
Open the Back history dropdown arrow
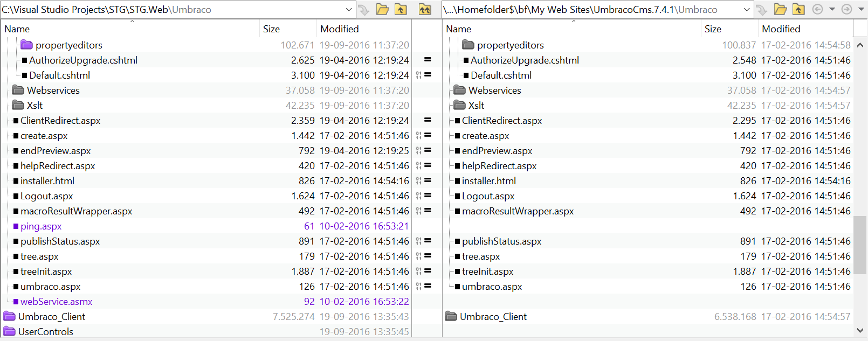(832, 9)
